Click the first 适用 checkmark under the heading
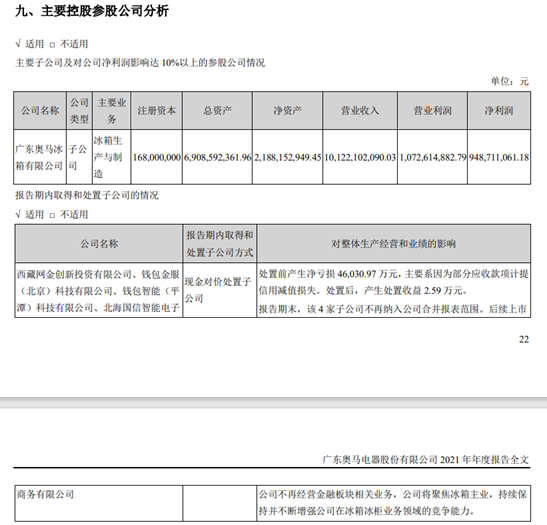Screen dimensions: 547x525 (18, 44)
